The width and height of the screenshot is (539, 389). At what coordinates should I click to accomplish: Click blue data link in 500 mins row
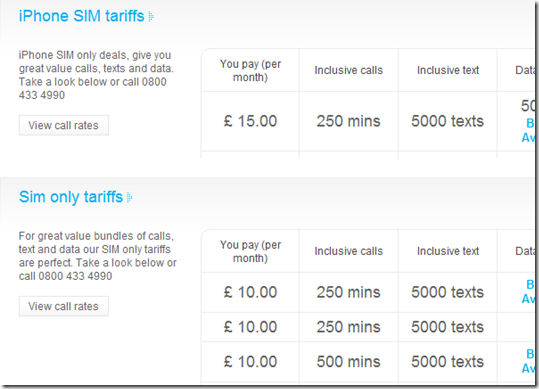click(529, 361)
